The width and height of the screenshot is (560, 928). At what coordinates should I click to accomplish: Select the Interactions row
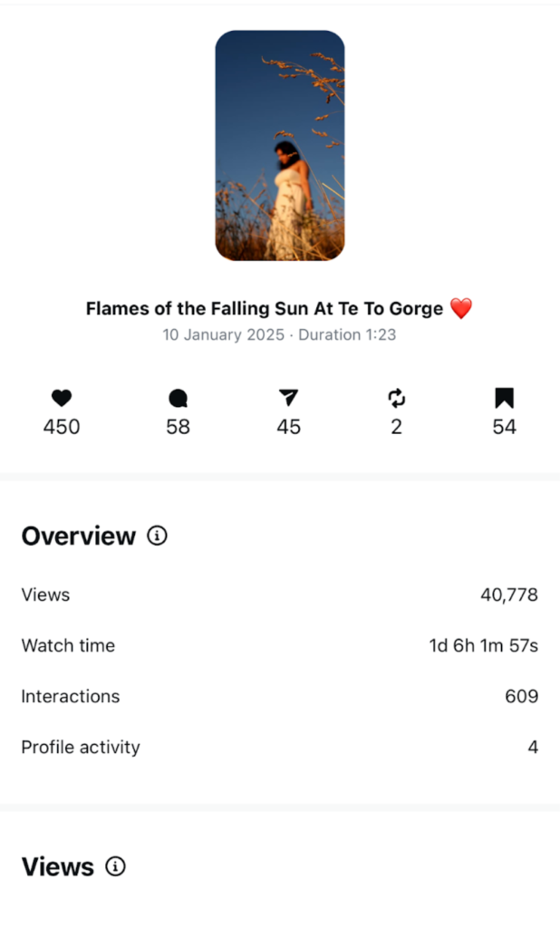click(279, 697)
